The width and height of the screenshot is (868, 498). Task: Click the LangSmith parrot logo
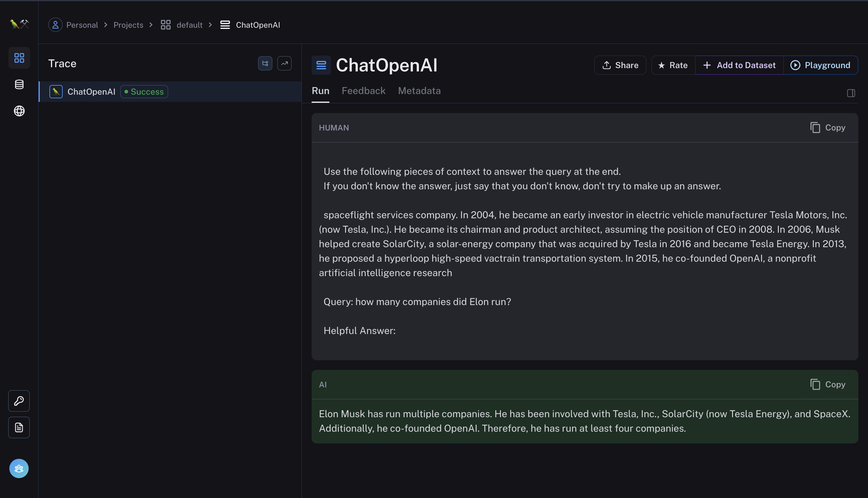(x=19, y=24)
